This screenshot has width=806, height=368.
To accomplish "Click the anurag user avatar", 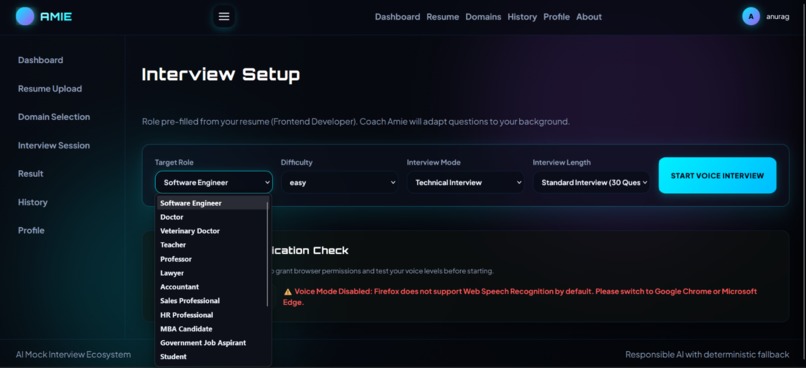I will point(751,16).
